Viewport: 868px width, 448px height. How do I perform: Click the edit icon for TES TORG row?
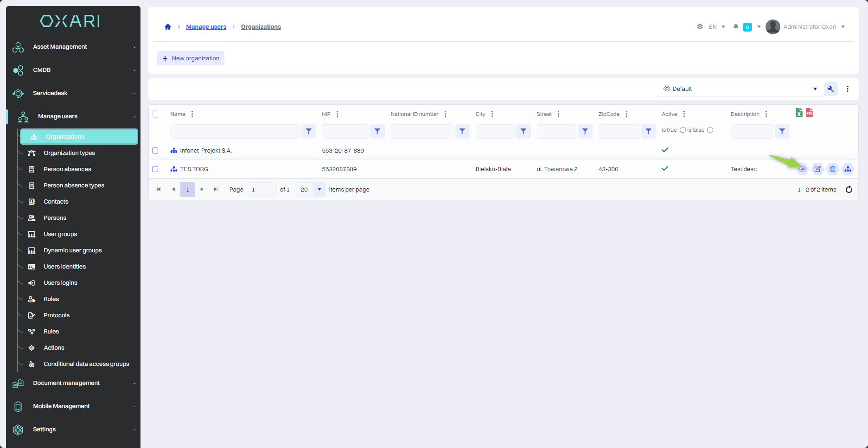[817, 169]
